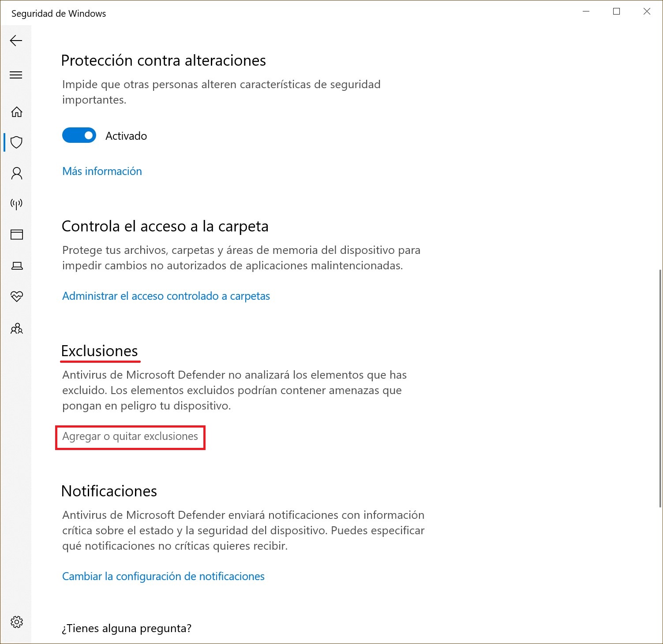Click the ¿Tienes alguna pregunta? text
Image resolution: width=663 pixels, height=644 pixels.
click(127, 628)
